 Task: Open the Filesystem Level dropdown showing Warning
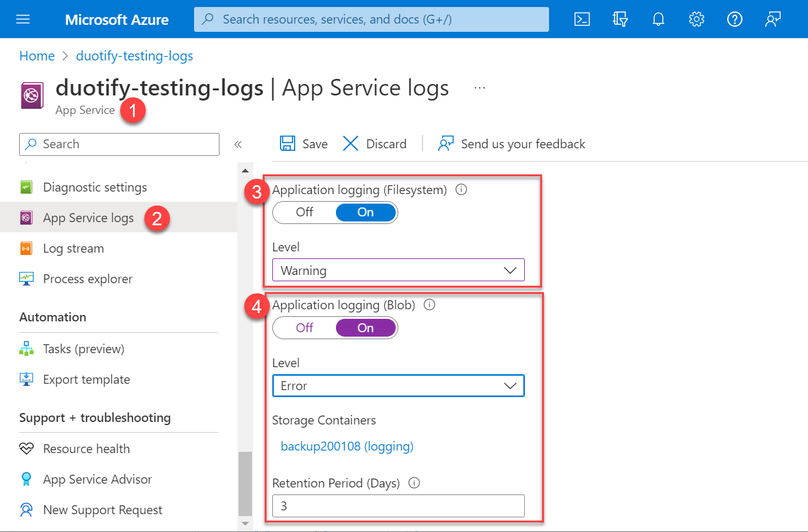tap(398, 270)
